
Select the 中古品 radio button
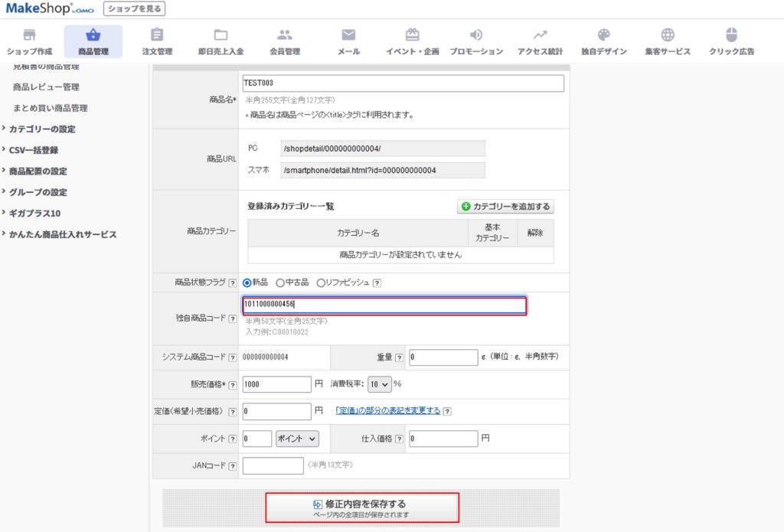[x=280, y=282]
